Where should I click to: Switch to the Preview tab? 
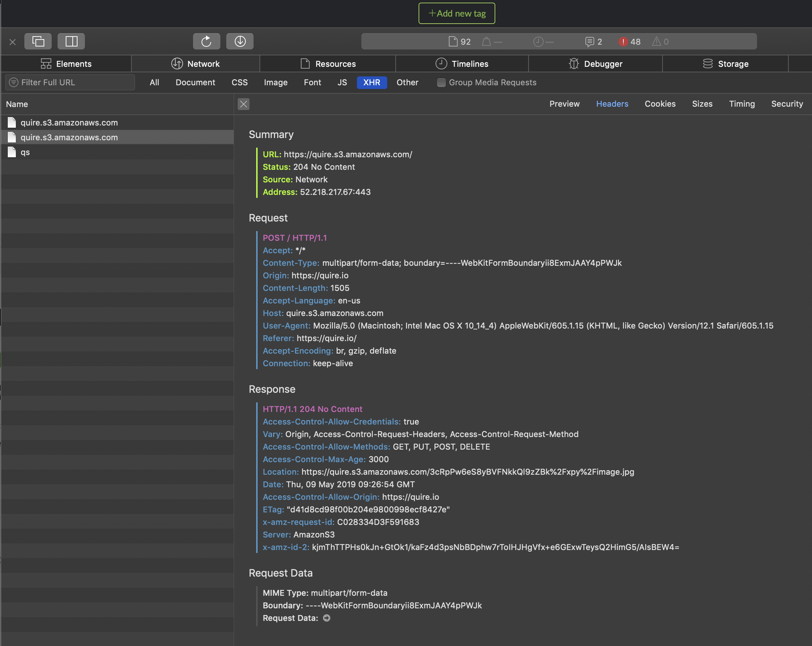(564, 104)
